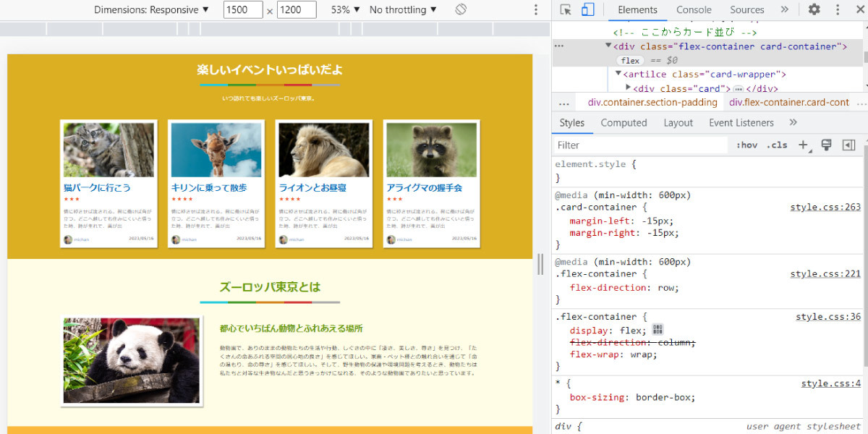Screen dimensions: 868x434
Task: Open device toolbar more options menu
Action: pyautogui.click(x=536, y=9)
